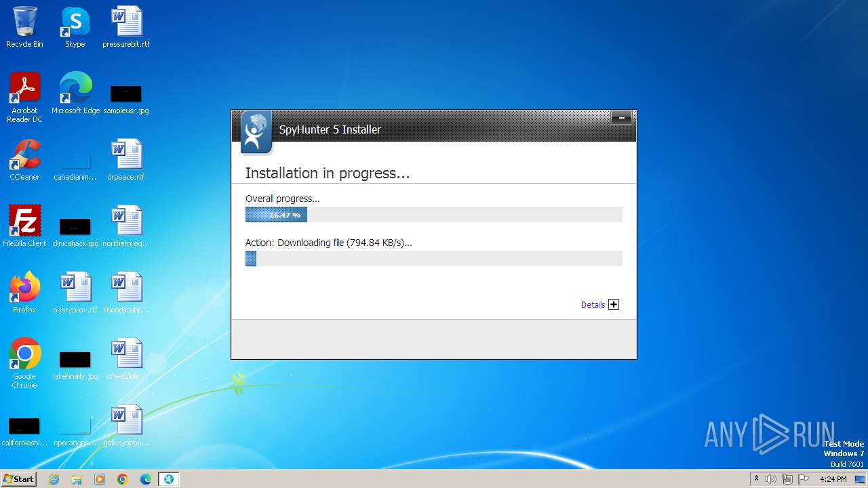The height and width of the screenshot is (488, 868).
Task: Select the FileZilla Client shortcut
Action: tap(24, 226)
